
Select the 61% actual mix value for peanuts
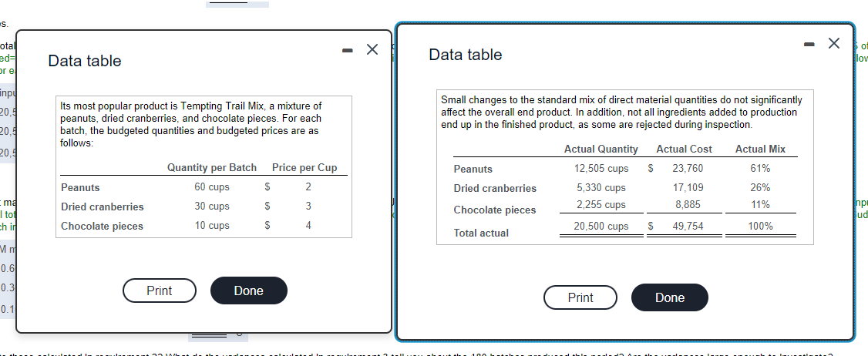(x=760, y=169)
